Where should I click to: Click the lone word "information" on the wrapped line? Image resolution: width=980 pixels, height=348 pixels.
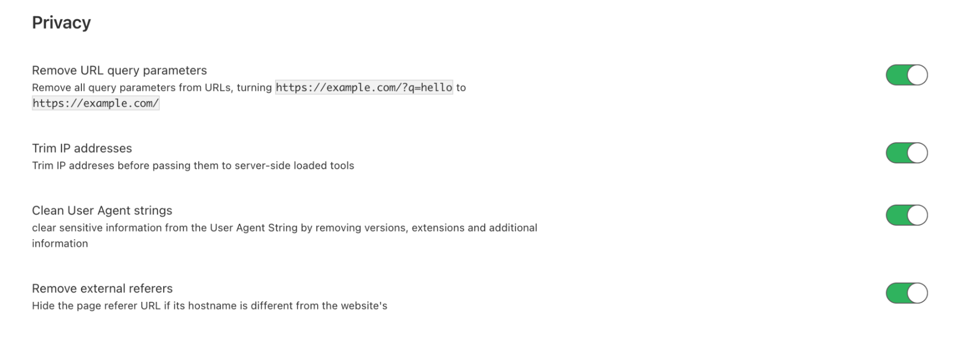60,244
